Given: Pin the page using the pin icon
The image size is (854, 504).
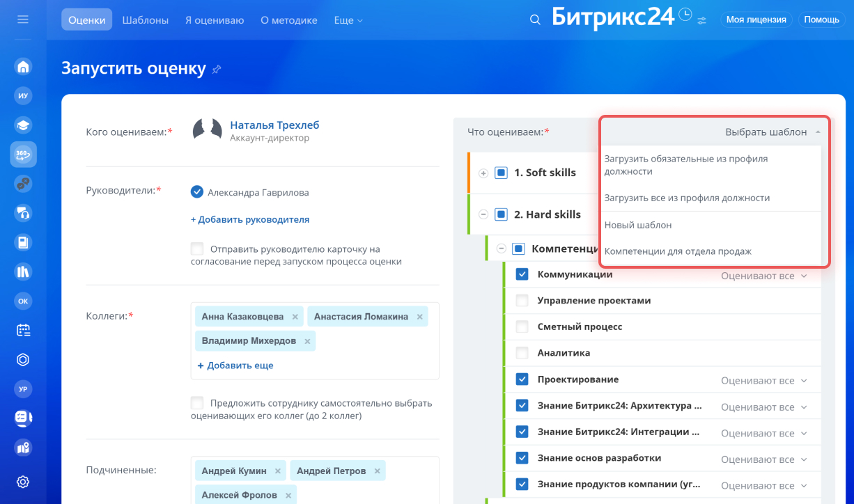Looking at the screenshot, I should (217, 69).
